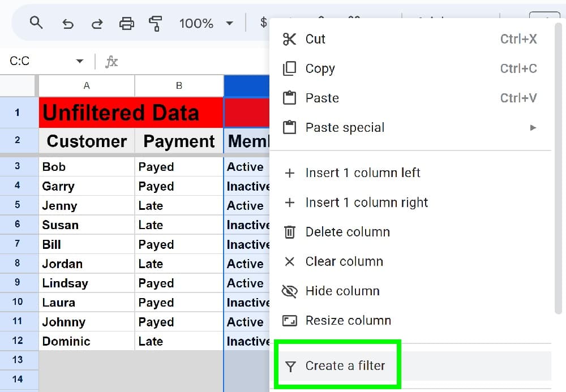
Task: Click row 5 header number
Action: coord(18,205)
